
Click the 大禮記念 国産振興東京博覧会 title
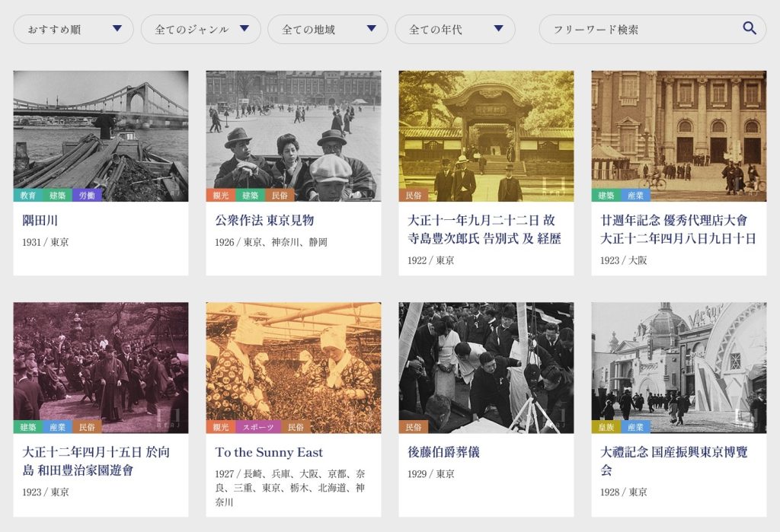pos(674,460)
